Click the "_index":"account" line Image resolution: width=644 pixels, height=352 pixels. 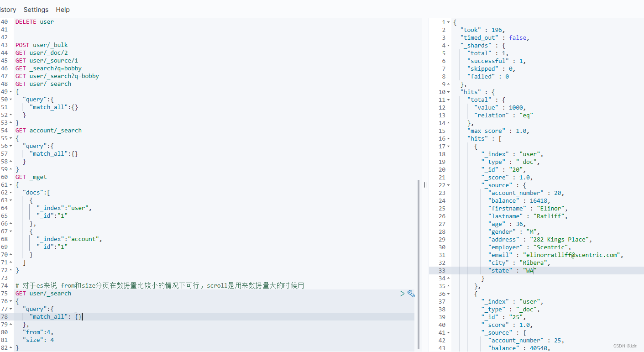pos(69,239)
